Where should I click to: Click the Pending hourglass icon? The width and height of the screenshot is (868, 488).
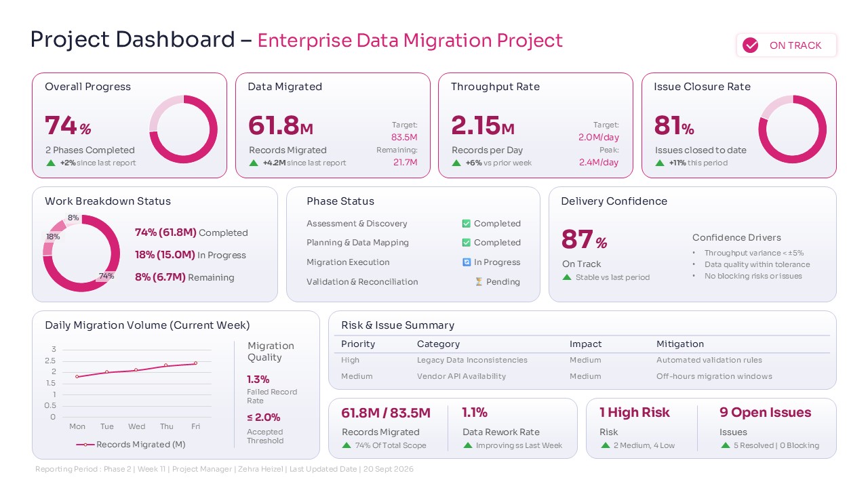479,282
